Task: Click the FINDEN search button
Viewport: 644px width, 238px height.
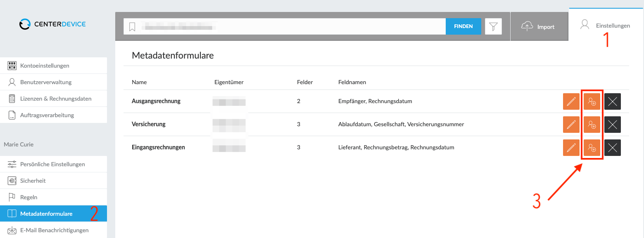Action: pyautogui.click(x=463, y=26)
